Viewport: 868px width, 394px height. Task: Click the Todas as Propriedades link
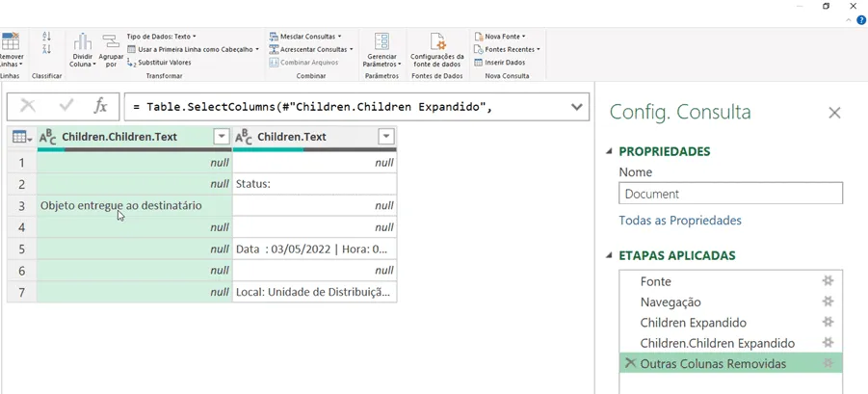[680, 221]
